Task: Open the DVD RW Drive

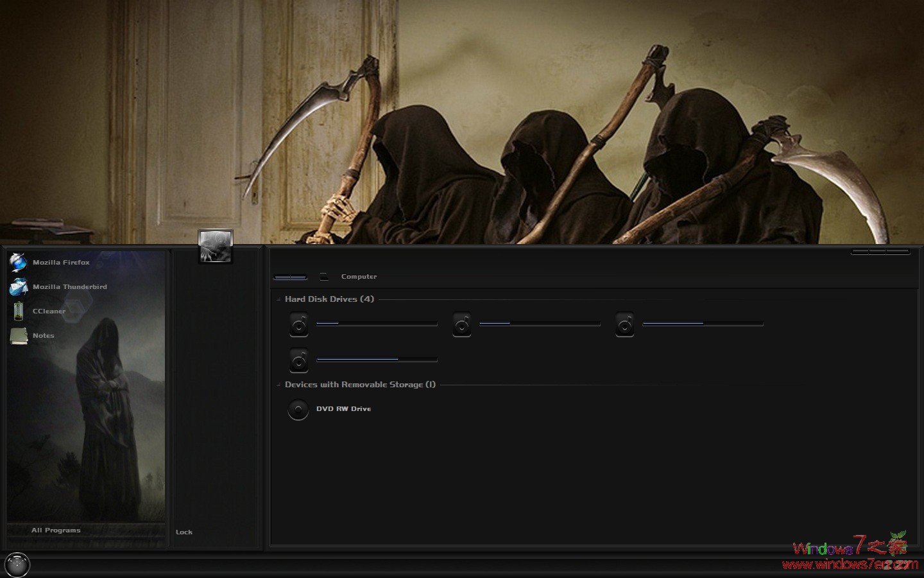Action: pyautogui.click(x=298, y=409)
